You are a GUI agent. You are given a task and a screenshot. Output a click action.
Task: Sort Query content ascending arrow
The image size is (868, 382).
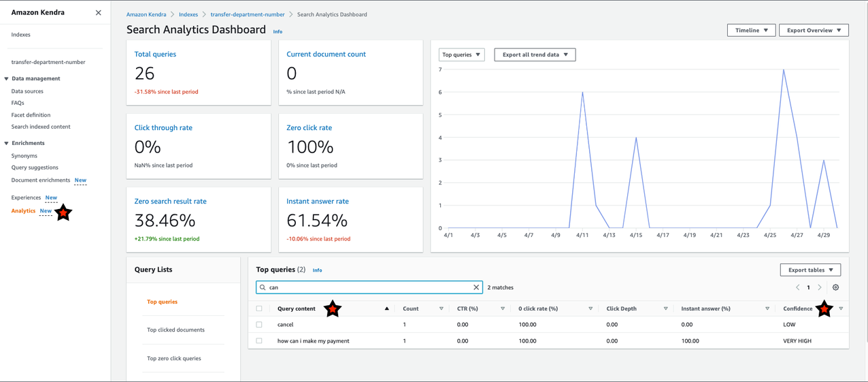point(387,308)
